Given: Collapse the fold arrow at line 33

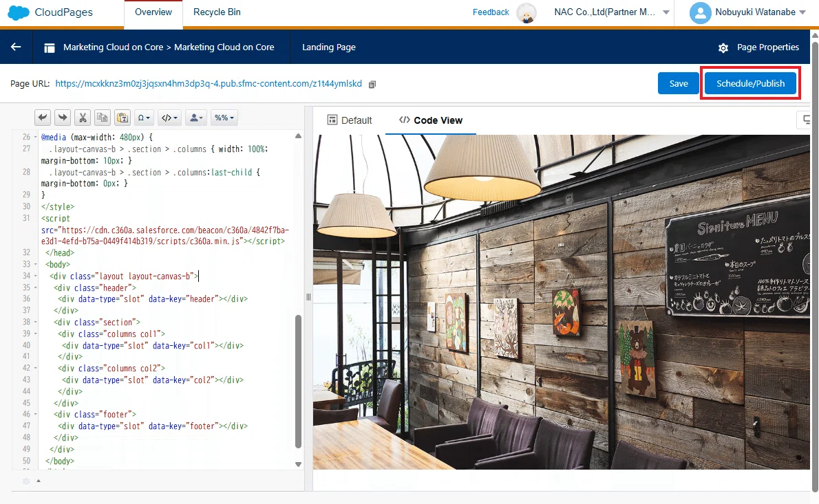Looking at the screenshot, I should [36, 265].
